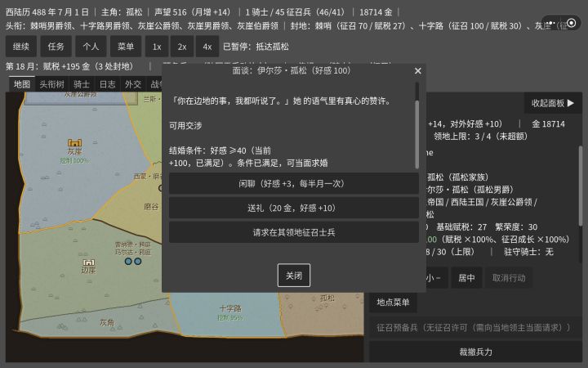
Task: Open the 个人 screen
Action: coord(91,47)
